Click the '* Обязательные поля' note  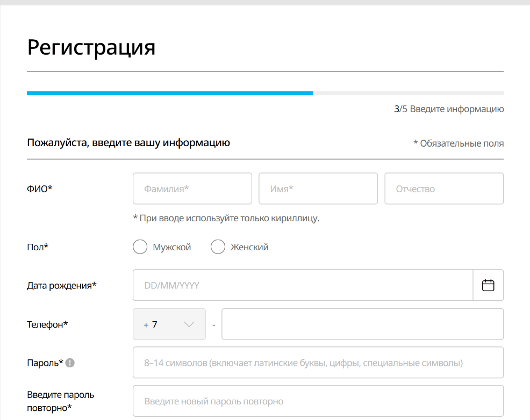(x=459, y=143)
